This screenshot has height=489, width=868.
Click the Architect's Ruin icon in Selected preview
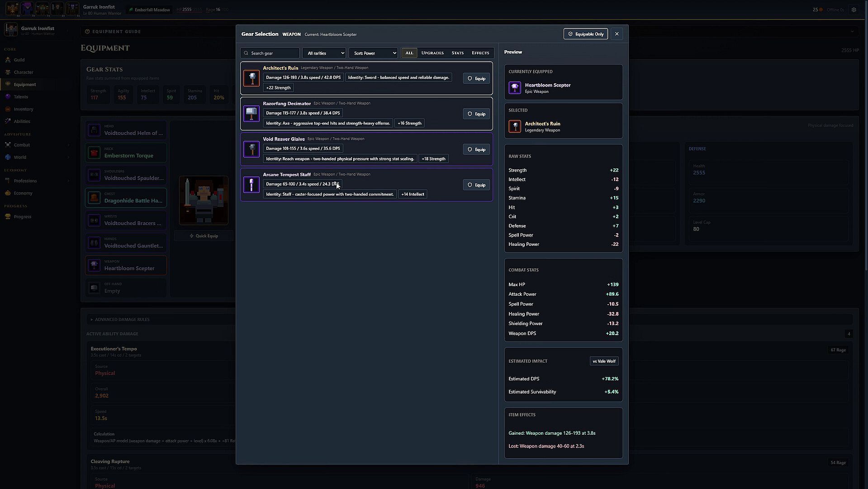(x=515, y=126)
